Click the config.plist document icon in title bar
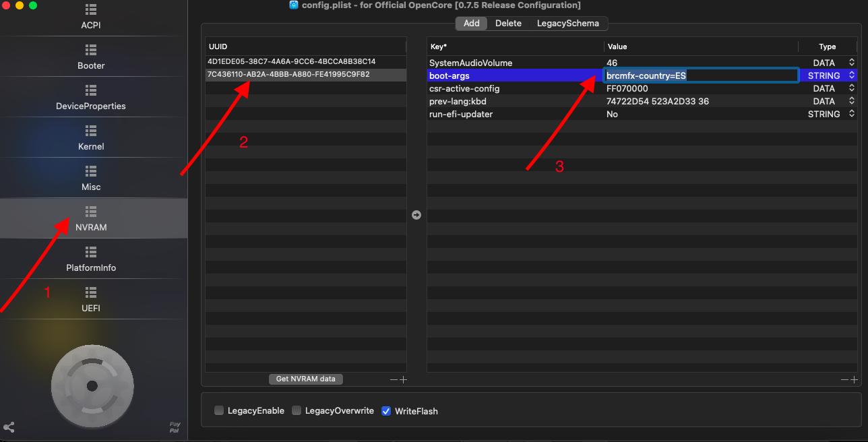This screenshot has width=868, height=442. [294, 5]
